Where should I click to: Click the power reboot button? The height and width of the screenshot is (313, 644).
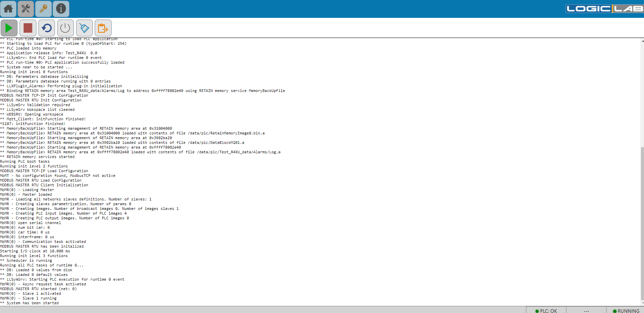65,28
